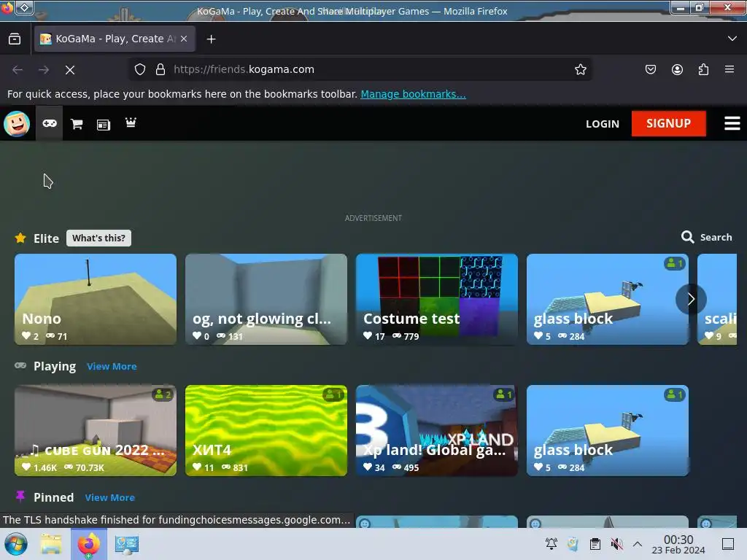Click the red SIGNUP button
Image resolution: width=747 pixels, height=560 pixels.
pos(668,123)
